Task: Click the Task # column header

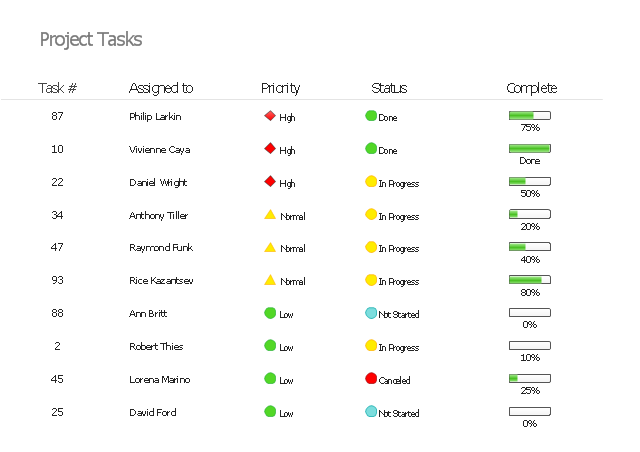Action: pyautogui.click(x=57, y=88)
